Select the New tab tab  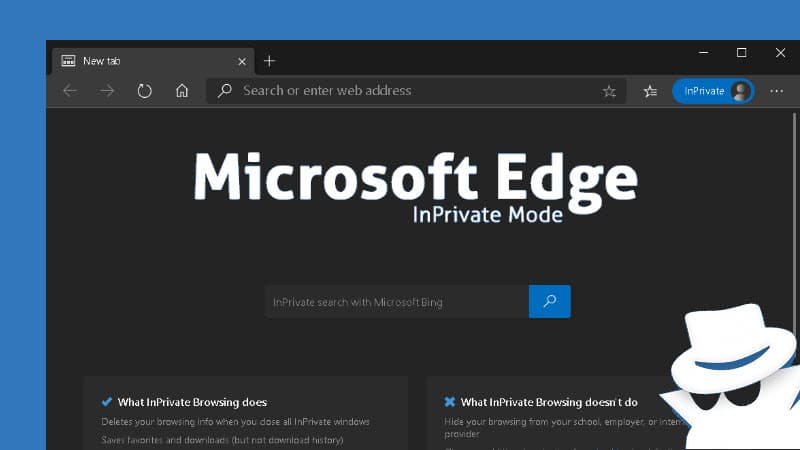tap(153, 61)
